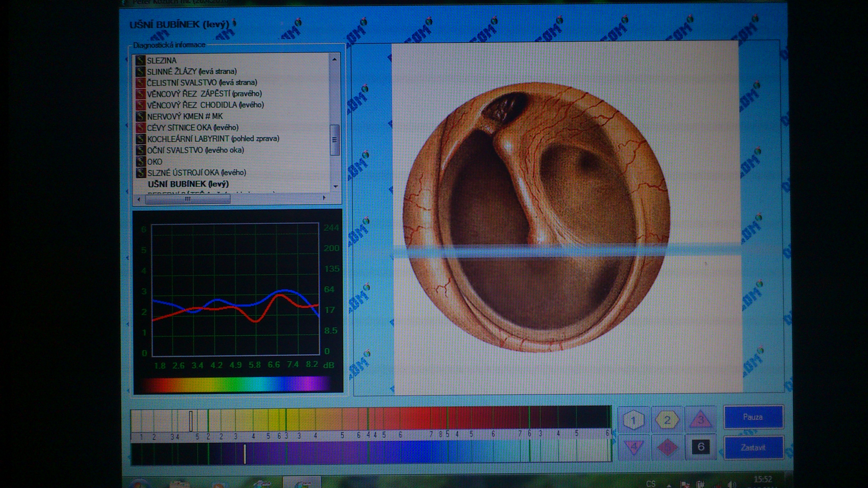Click the S icon beside NERVOVÝ KMEN # MK
Screen dimensions: 868x488
pyautogui.click(x=140, y=116)
